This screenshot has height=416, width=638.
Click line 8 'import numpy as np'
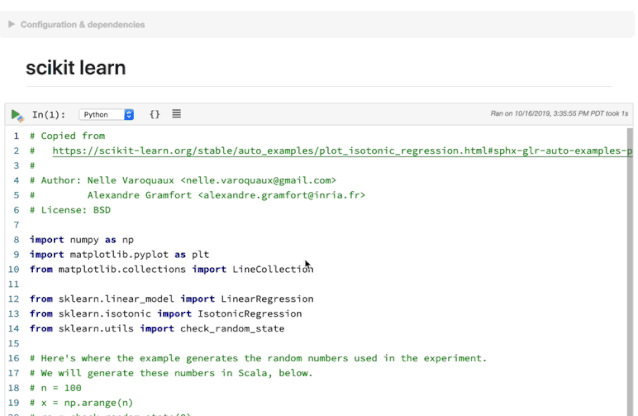pyautogui.click(x=82, y=240)
